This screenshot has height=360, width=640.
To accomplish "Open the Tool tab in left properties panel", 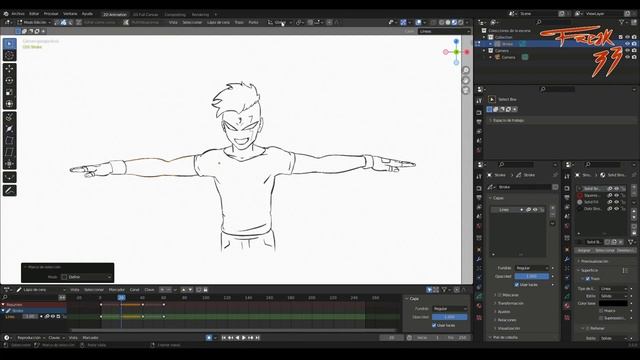I will click(x=479, y=176).
